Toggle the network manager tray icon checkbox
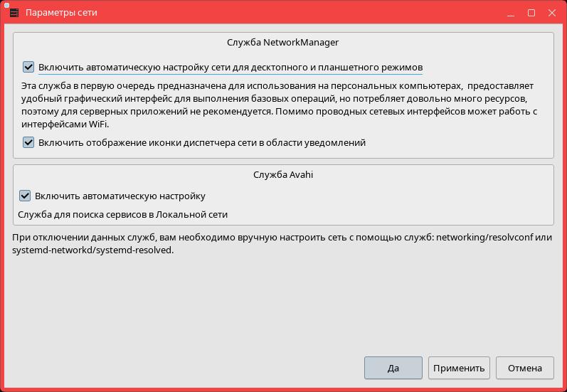This screenshot has width=567, height=392. 28,142
